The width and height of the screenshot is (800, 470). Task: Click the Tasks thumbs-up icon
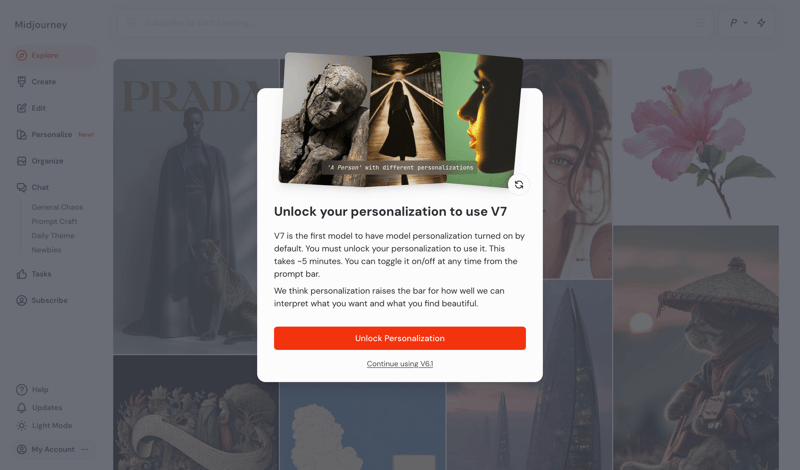[x=21, y=274]
